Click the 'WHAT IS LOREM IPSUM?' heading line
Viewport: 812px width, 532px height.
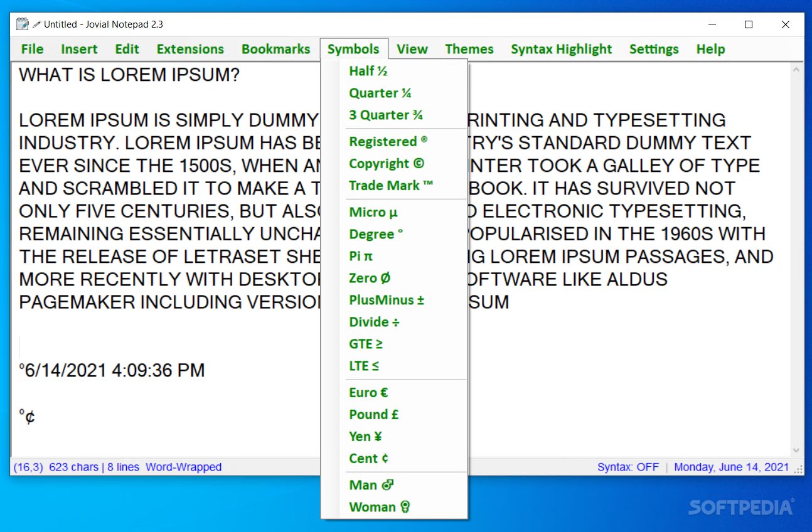(129, 75)
